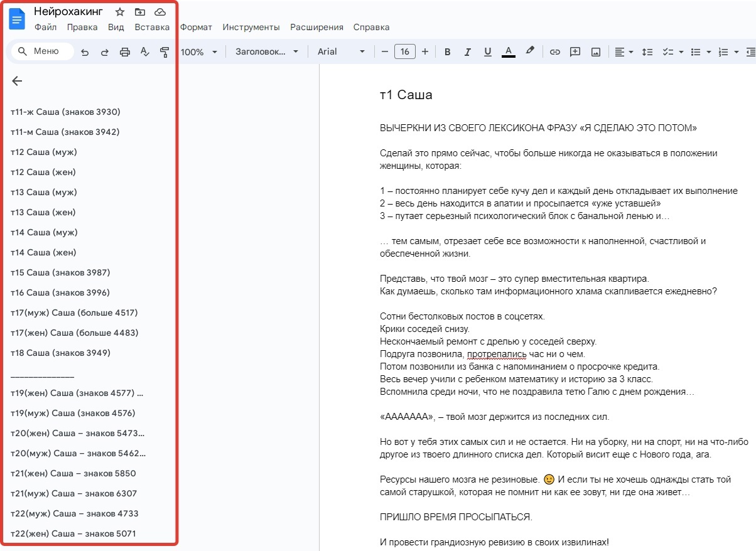
Task: Select outline item т21(муж) Саша – знаков 6307
Action: [73, 493]
